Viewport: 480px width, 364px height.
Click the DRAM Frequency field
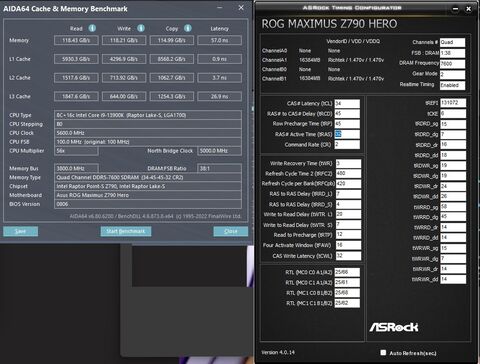pos(452,64)
